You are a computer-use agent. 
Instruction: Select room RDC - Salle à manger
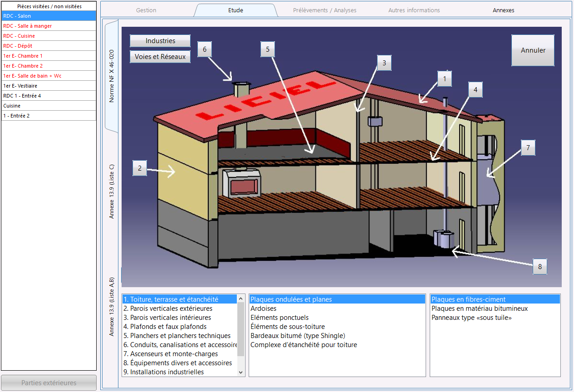pos(49,26)
